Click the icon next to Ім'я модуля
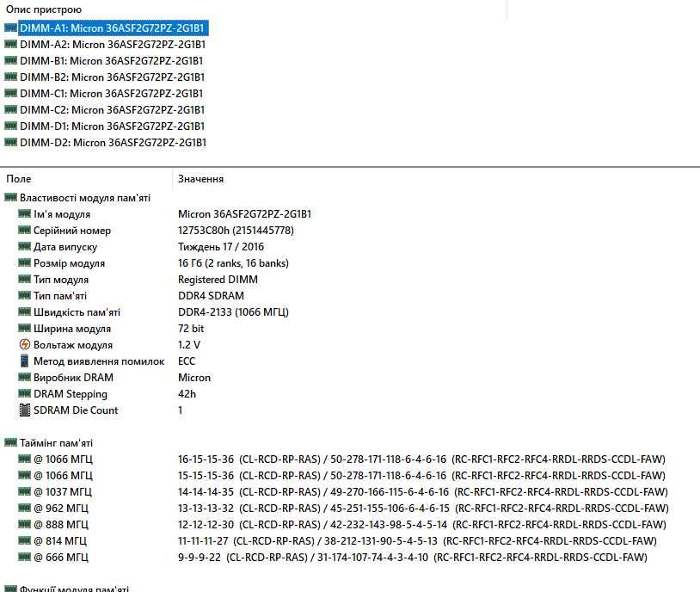 tap(25, 214)
